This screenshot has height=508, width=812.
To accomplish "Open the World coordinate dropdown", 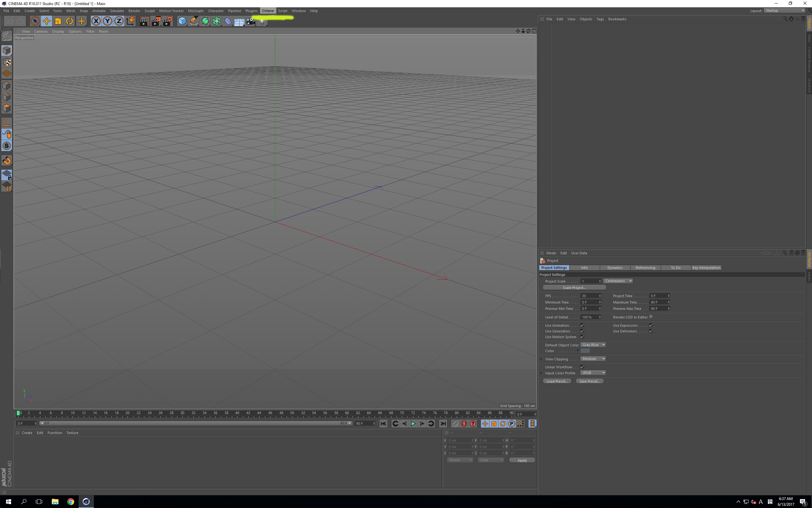I will click(460, 460).
